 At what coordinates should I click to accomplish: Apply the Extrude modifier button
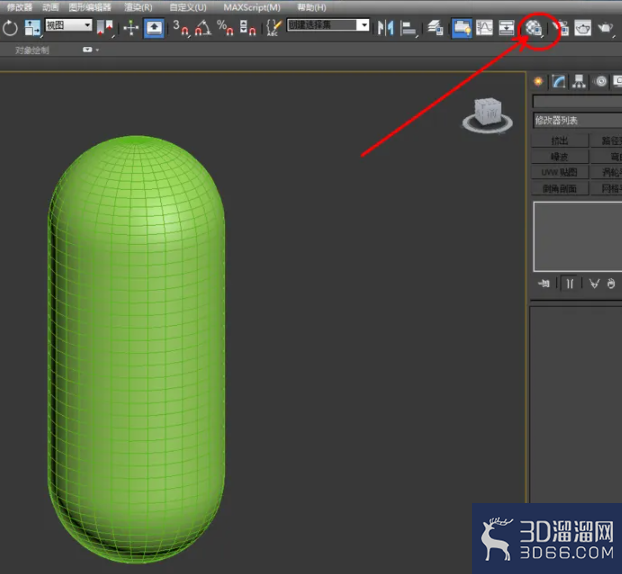[x=559, y=141]
